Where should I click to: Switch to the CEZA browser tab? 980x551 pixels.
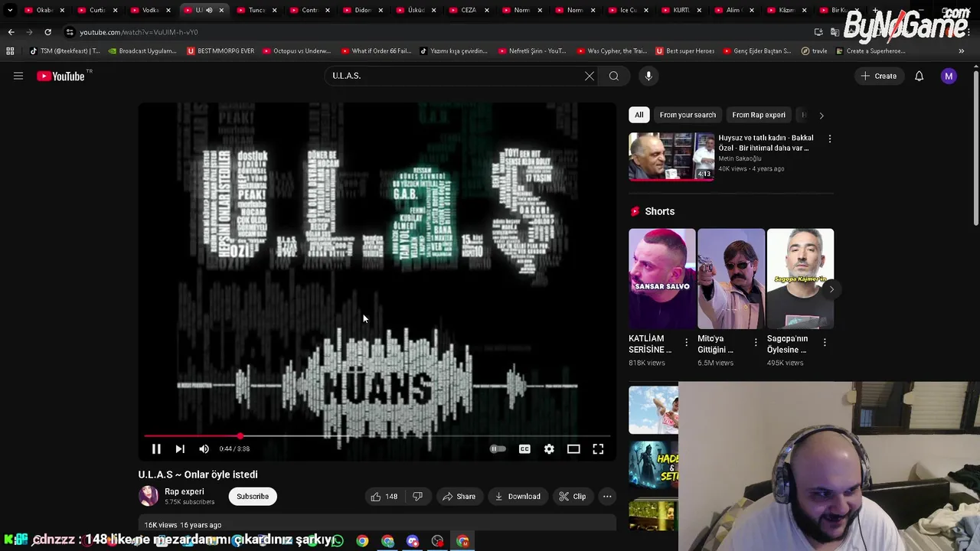pos(469,10)
